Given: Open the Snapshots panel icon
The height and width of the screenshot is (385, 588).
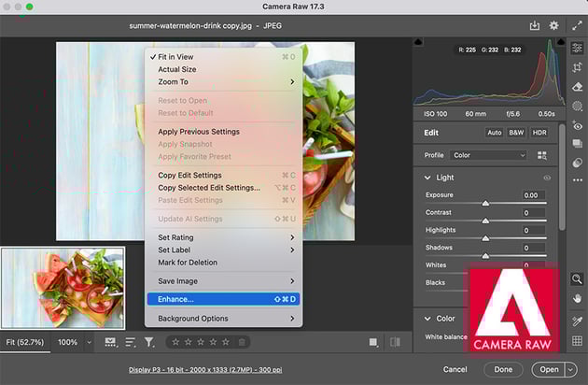Looking at the screenshot, I should (x=577, y=144).
